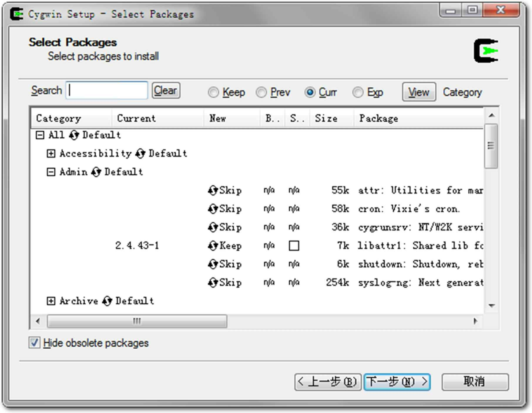
Task: Collapse the All category tree
Action: pyautogui.click(x=40, y=135)
